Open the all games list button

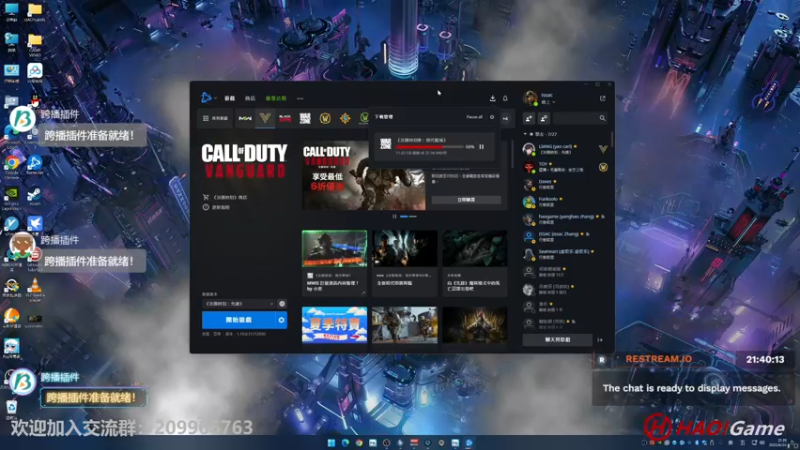point(215,118)
